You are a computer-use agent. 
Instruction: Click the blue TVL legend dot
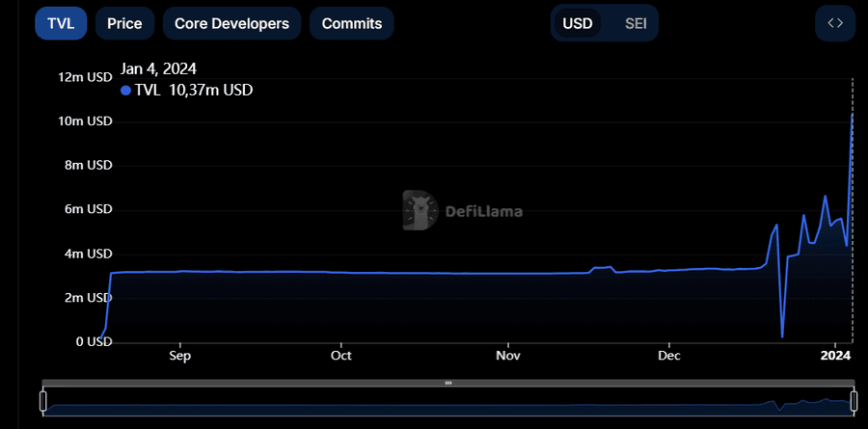[x=125, y=91]
